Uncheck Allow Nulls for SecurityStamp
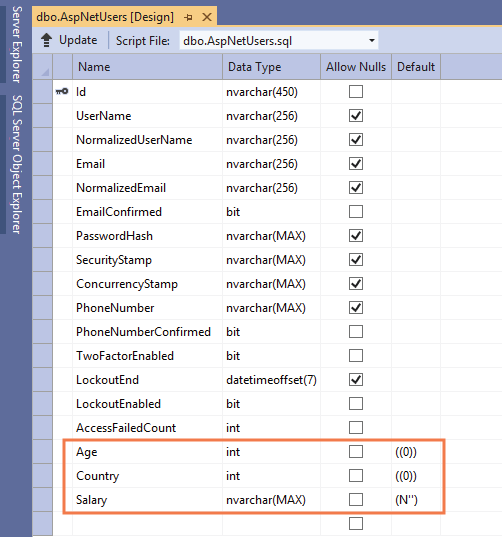The height and width of the screenshot is (537, 502). [356, 259]
